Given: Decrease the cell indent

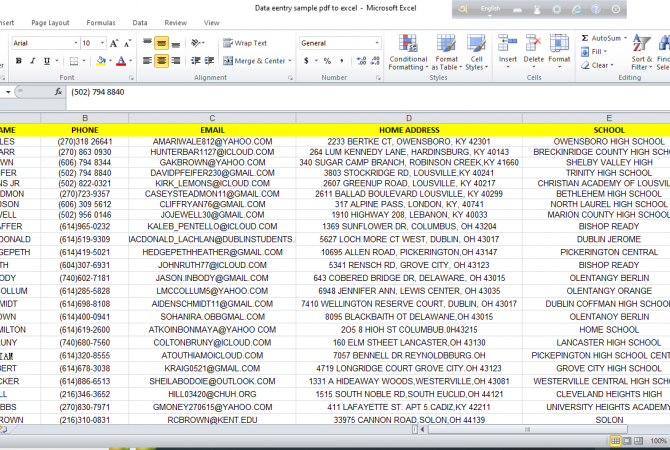Looking at the screenshot, I should click(196, 61).
